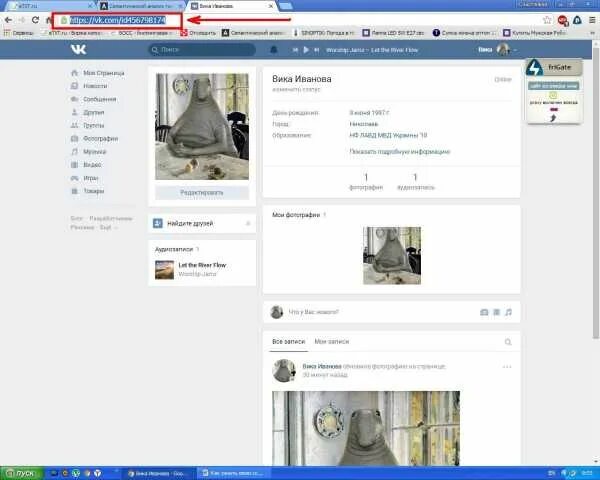Image resolution: width=600 pixels, height=480 pixels.
Task: Click the VK logo in header
Action: [78, 49]
